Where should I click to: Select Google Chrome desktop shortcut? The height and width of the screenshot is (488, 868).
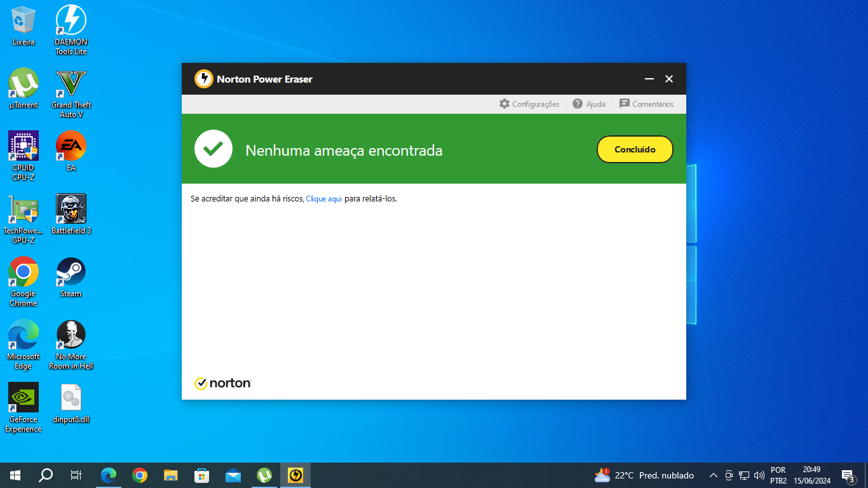point(24,282)
